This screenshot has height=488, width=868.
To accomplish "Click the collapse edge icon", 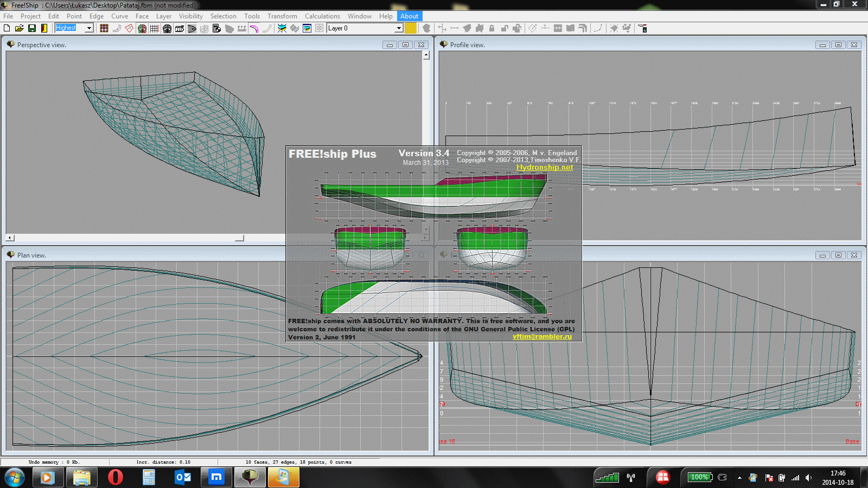I will [558, 28].
